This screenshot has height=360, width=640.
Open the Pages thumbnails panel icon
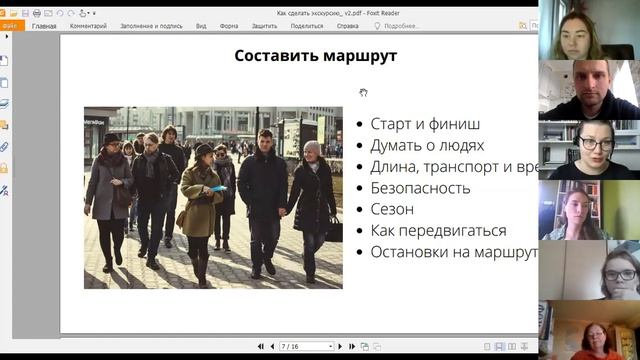4,83
